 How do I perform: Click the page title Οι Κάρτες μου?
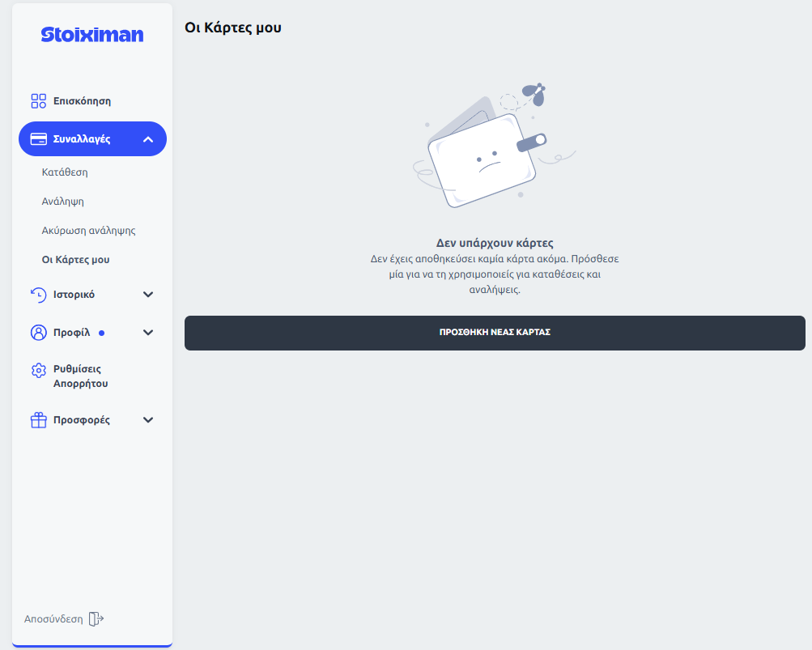pyautogui.click(x=233, y=28)
